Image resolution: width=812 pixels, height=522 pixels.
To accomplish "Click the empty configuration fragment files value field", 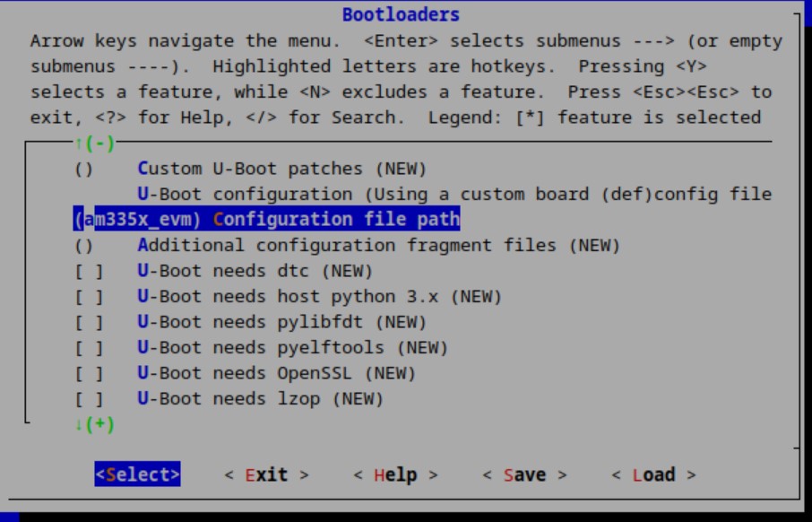I will [x=82, y=245].
